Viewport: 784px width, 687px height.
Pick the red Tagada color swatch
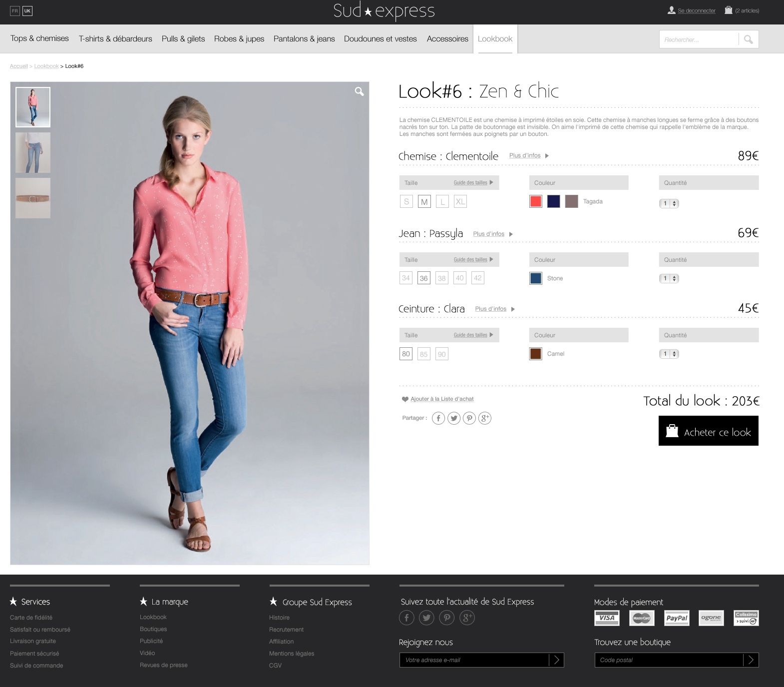(x=536, y=201)
